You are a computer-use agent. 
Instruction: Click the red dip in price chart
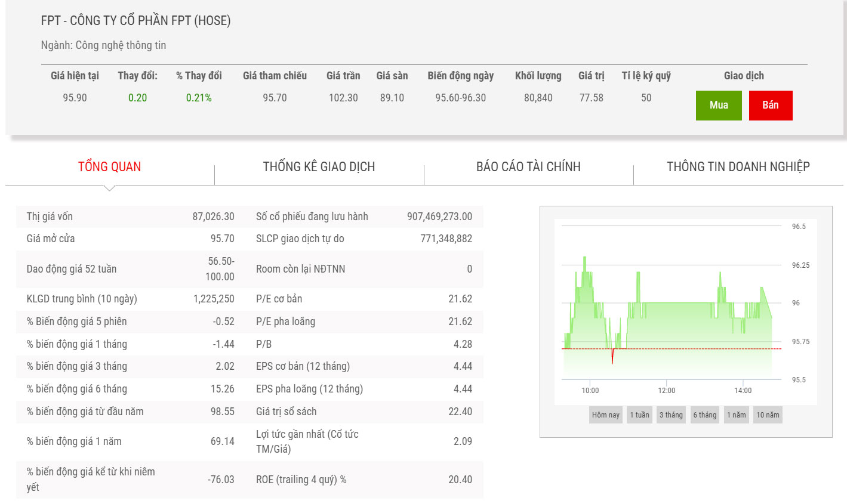coord(612,357)
